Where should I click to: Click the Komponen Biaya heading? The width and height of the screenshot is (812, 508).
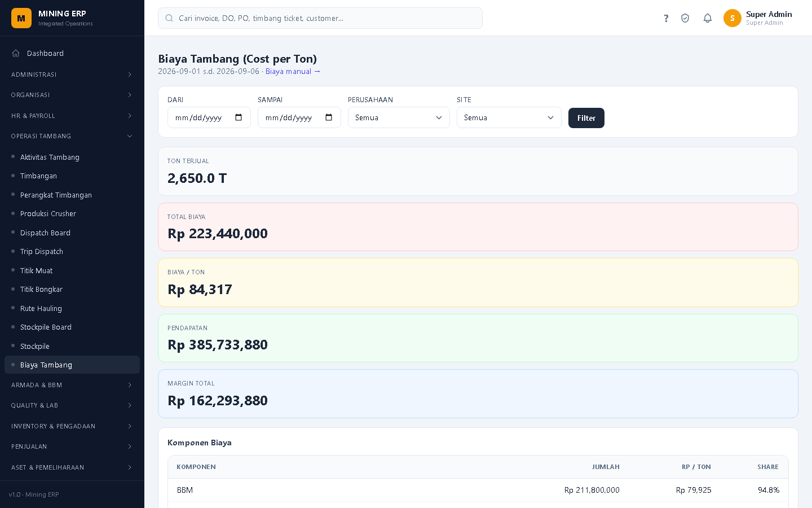(200, 443)
